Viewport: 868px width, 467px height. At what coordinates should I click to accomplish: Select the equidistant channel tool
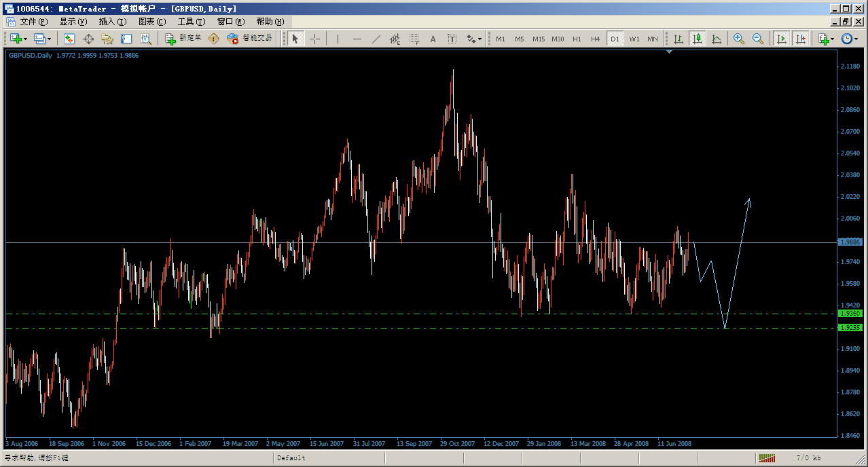[395, 39]
